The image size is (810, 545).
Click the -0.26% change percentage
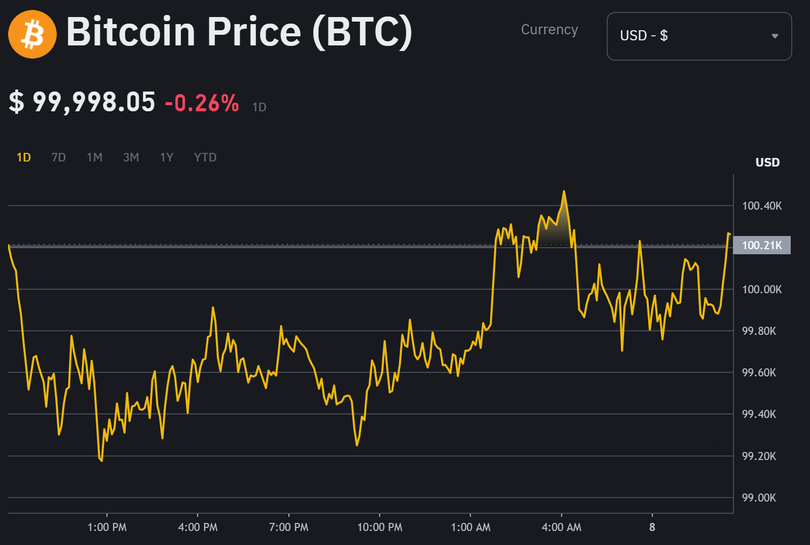tap(202, 102)
